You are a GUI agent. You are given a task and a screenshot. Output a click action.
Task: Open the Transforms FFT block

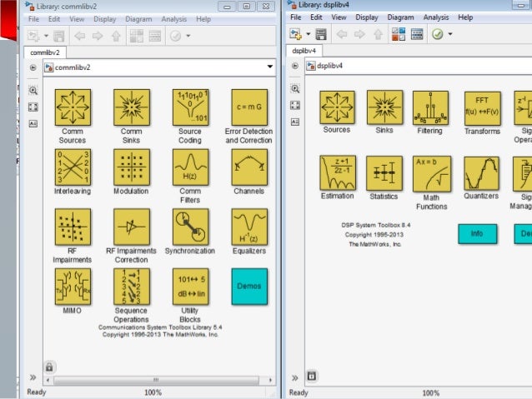click(482, 108)
